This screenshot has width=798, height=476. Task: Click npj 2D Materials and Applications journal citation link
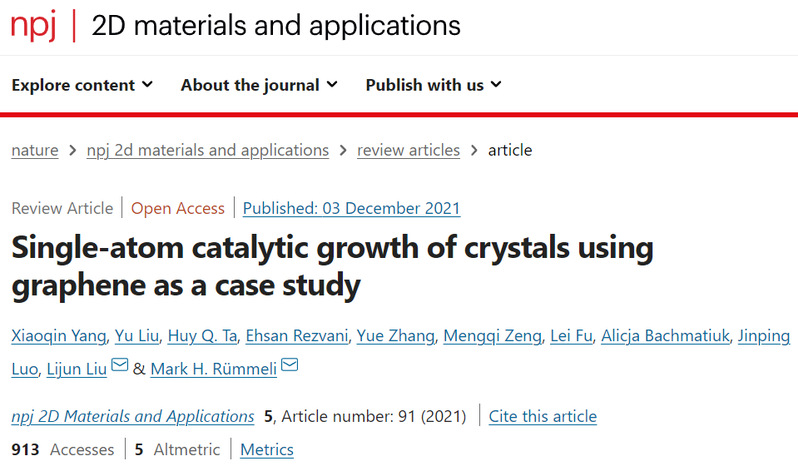132,416
